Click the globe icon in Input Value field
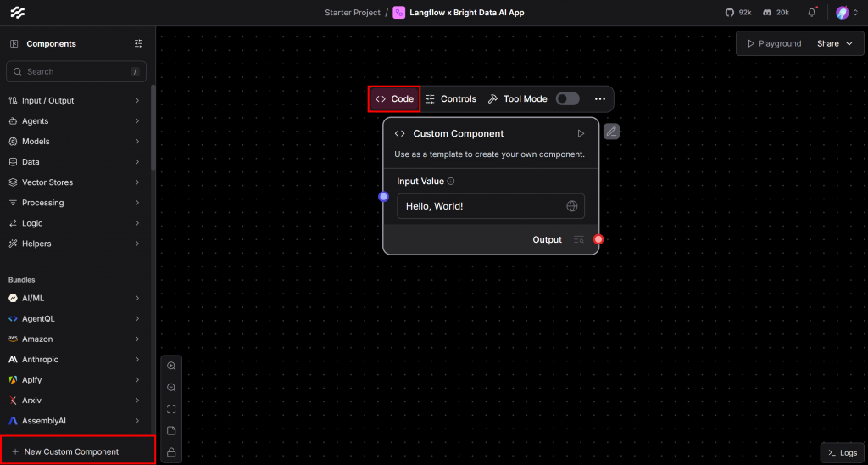Screen dimensions: 868x465 572,206
